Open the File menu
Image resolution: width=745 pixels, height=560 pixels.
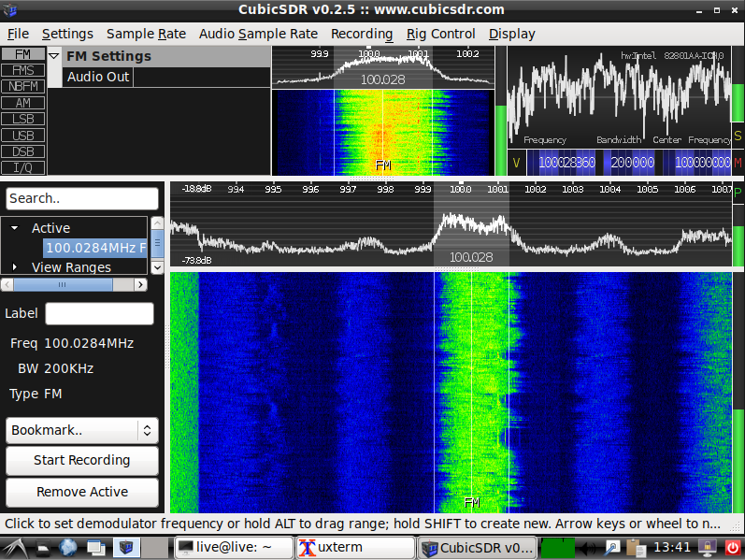coord(18,34)
